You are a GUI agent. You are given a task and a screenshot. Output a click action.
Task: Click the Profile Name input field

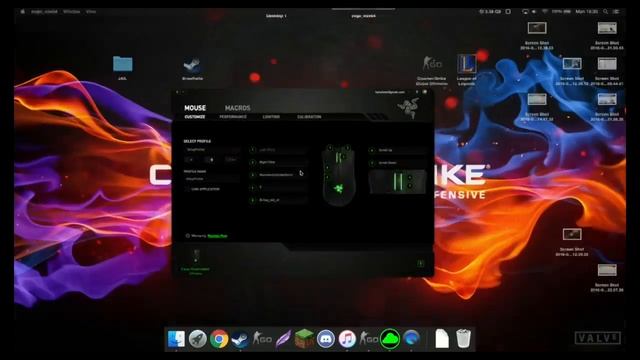coord(212,179)
